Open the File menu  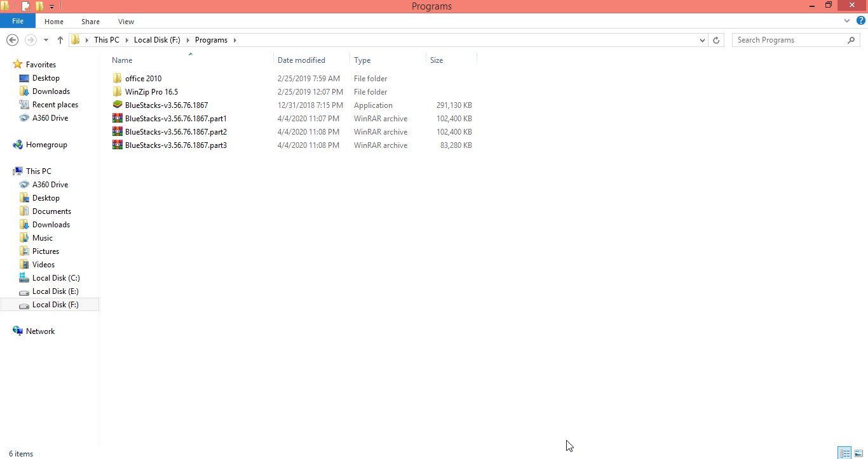coord(18,22)
